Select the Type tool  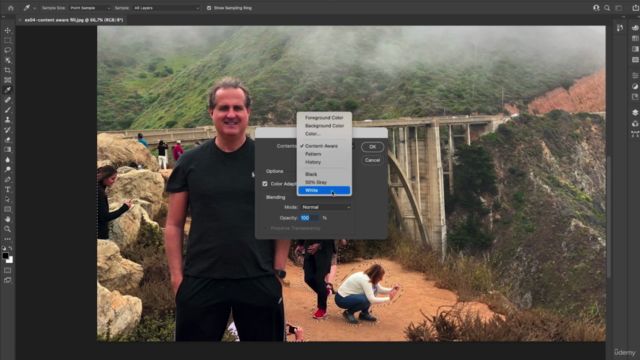(7, 189)
